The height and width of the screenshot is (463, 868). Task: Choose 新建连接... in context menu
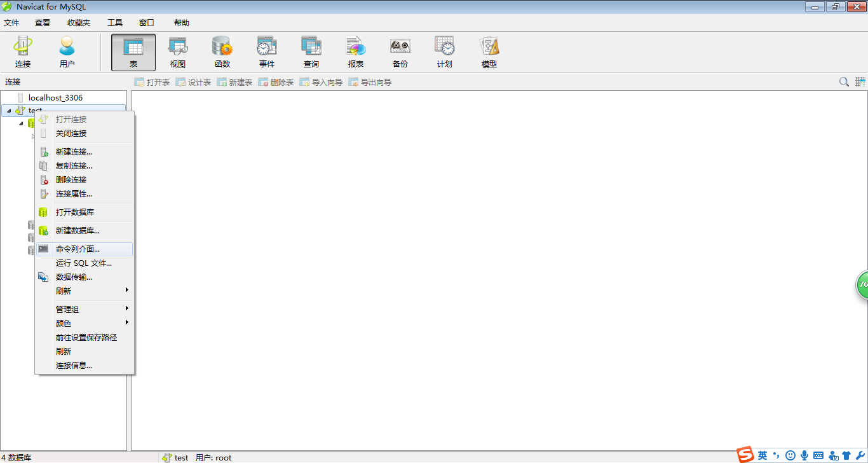click(85, 152)
